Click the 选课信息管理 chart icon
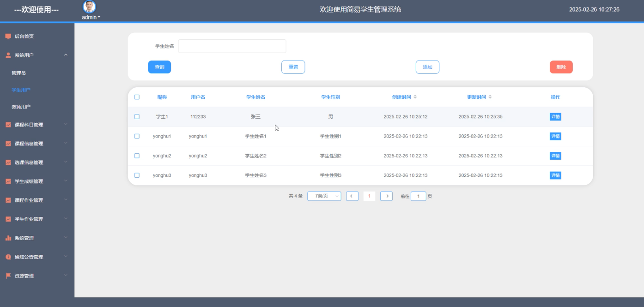 [x=8, y=163]
